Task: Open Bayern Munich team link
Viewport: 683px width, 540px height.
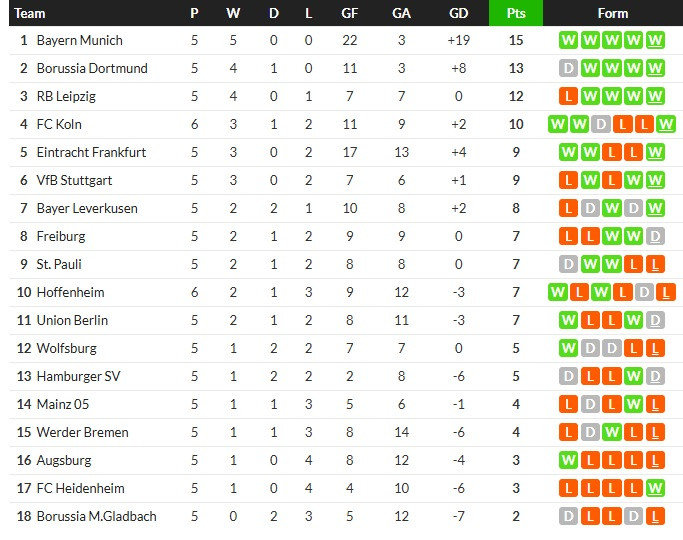Action: (79, 40)
